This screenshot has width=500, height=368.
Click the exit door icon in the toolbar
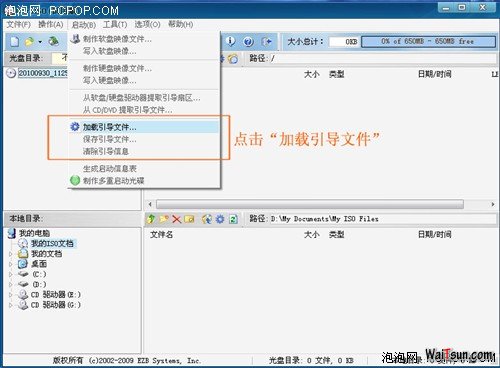(x=267, y=42)
